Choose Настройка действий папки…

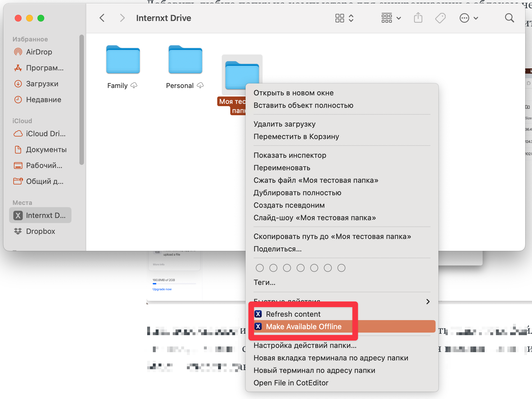tap(342, 345)
